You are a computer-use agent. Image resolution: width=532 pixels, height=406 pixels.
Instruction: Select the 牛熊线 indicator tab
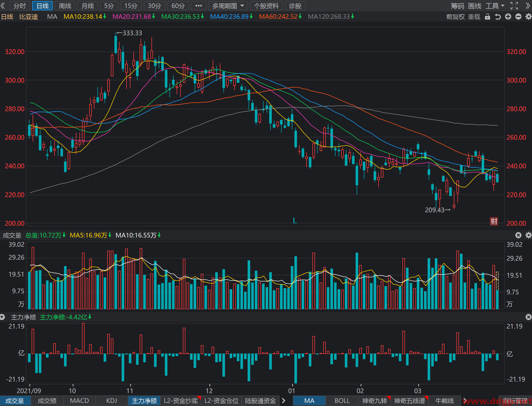[445, 401]
